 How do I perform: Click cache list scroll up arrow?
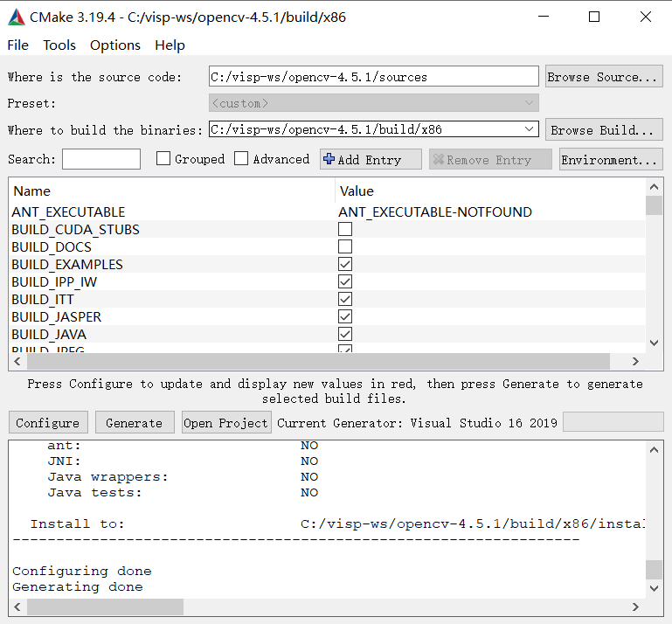coord(654,187)
